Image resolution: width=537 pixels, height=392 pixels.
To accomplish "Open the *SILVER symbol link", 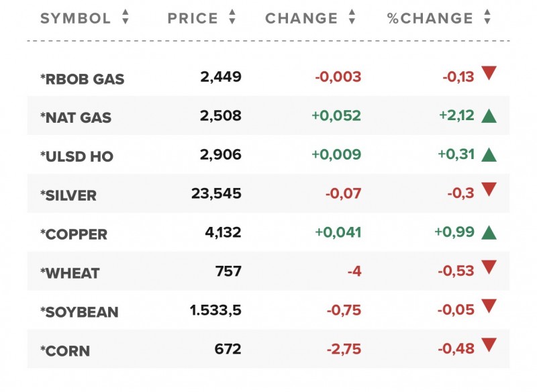I will (x=68, y=195).
